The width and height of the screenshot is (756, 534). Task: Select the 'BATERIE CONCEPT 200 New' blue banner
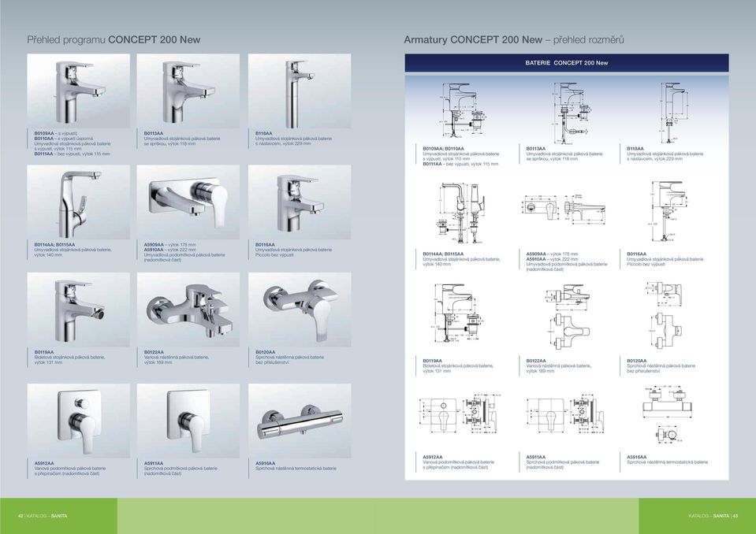[567, 63]
